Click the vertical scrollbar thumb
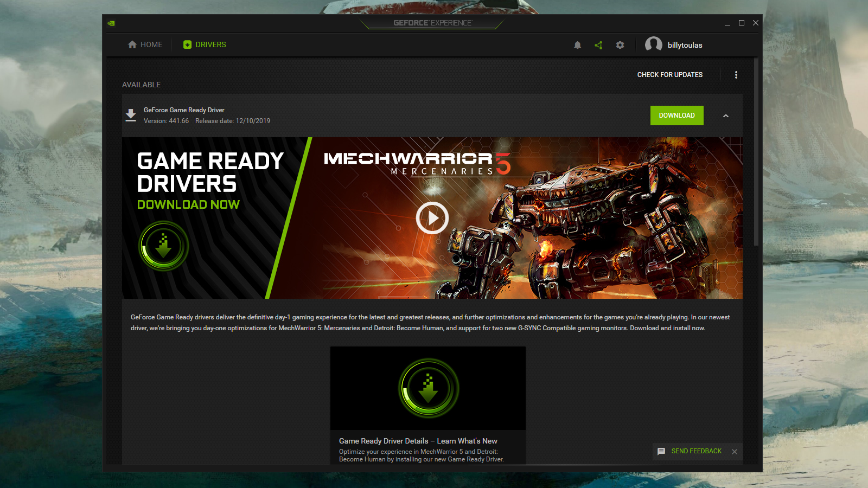 pos(756,152)
